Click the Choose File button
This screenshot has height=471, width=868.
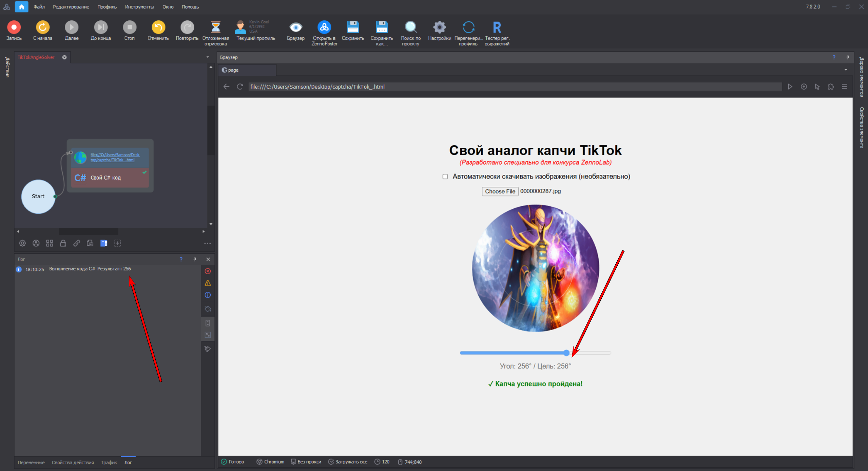coord(500,191)
